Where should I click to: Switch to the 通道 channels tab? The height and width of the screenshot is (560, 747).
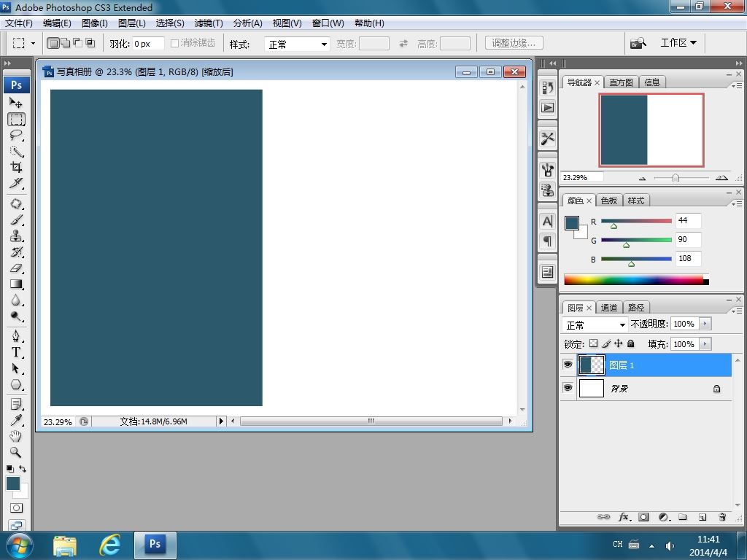pyautogui.click(x=609, y=308)
